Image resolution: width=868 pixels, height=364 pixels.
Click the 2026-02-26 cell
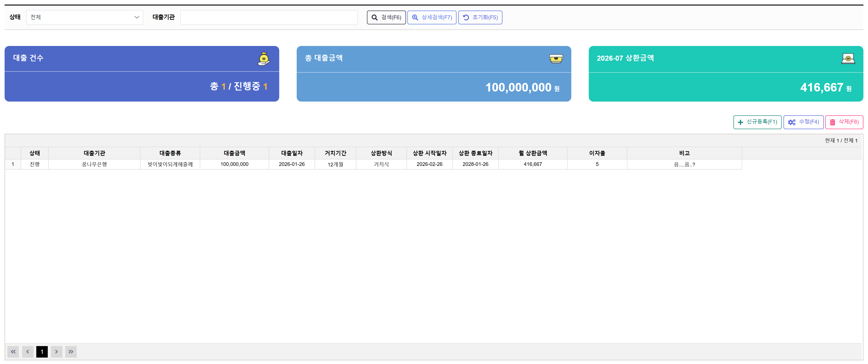[x=430, y=164]
